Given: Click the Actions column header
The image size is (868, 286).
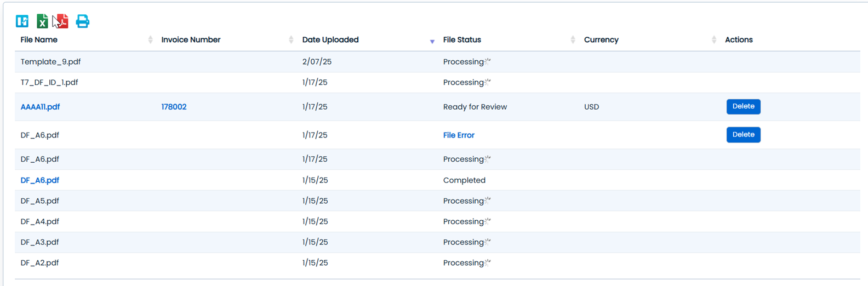Looking at the screenshot, I should point(739,39).
